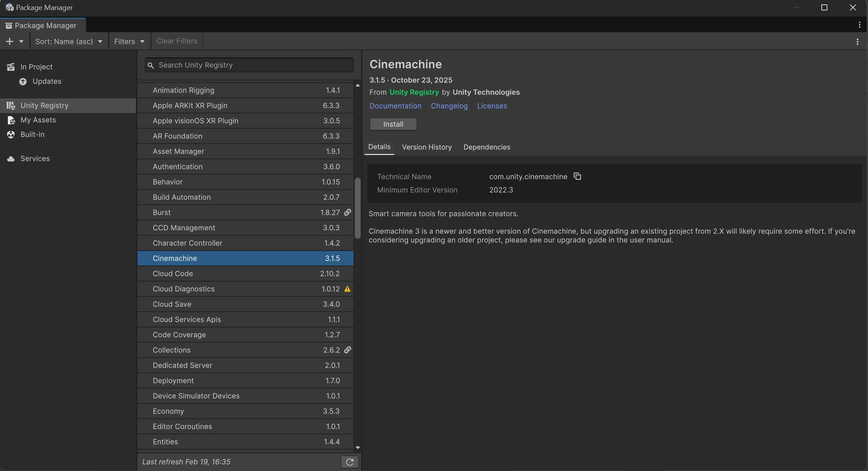
Task: Open the Services section in the sidebar
Action: tap(35, 158)
